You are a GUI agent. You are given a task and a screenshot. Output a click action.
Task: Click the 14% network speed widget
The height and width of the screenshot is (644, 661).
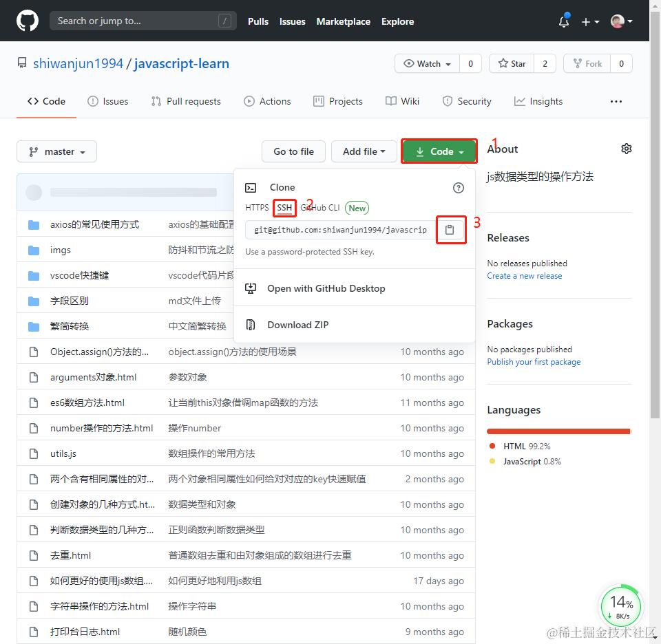tap(621, 607)
